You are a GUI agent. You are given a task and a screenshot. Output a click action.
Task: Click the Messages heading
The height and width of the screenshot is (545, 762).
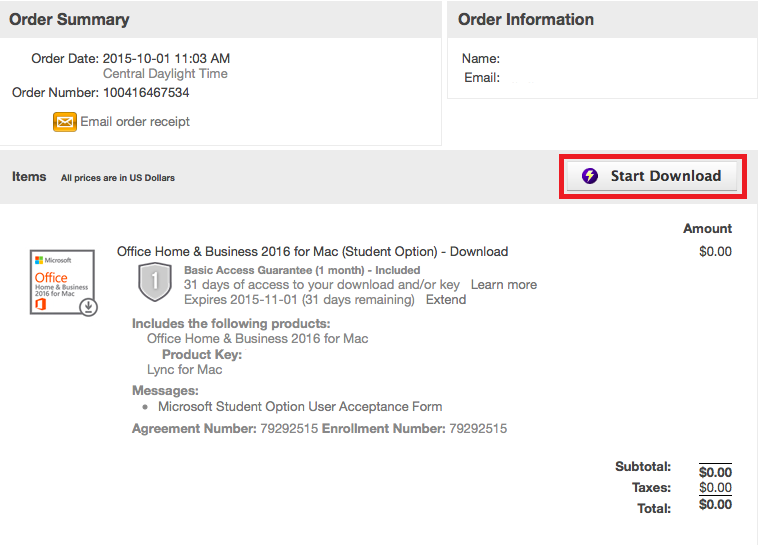pyautogui.click(x=165, y=390)
